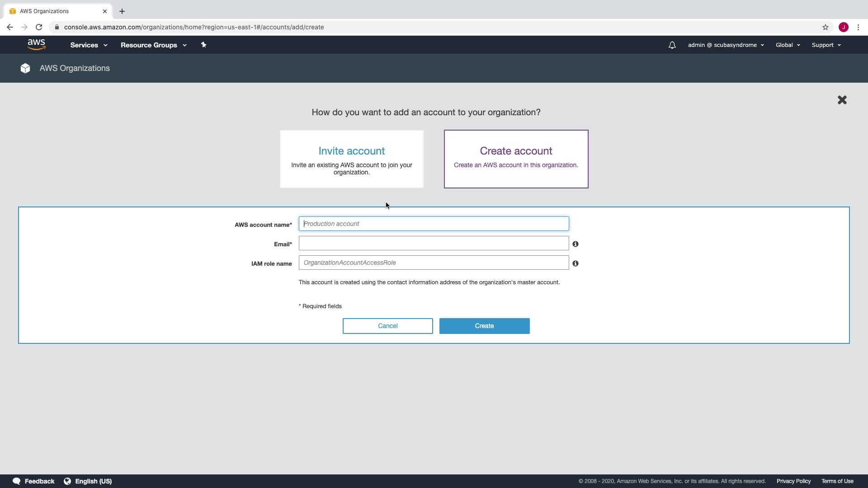Open Chrome profile avatar

844,27
